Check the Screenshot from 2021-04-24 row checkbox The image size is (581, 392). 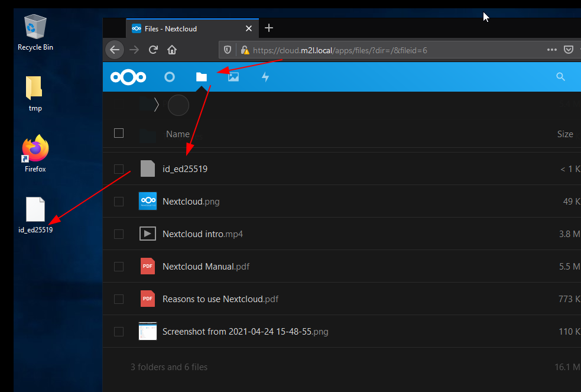119,332
